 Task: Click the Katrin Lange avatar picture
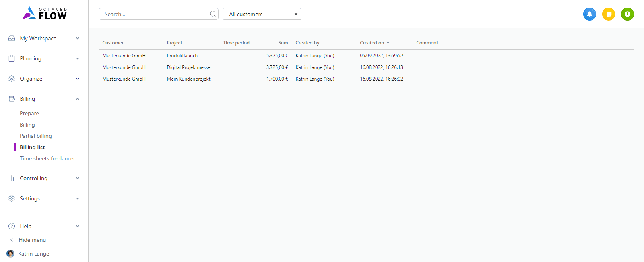[x=10, y=254]
